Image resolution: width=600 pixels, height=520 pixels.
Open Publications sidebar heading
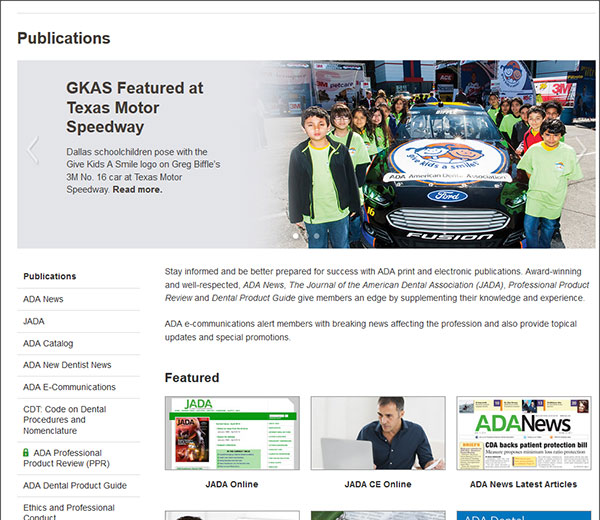50,276
